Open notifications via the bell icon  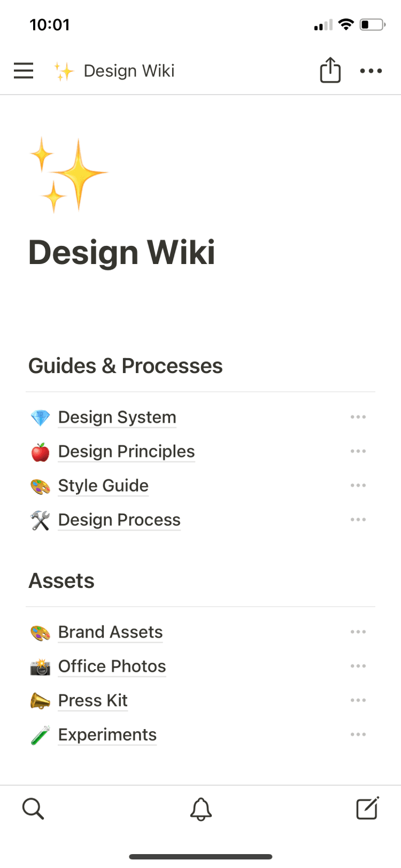click(200, 809)
